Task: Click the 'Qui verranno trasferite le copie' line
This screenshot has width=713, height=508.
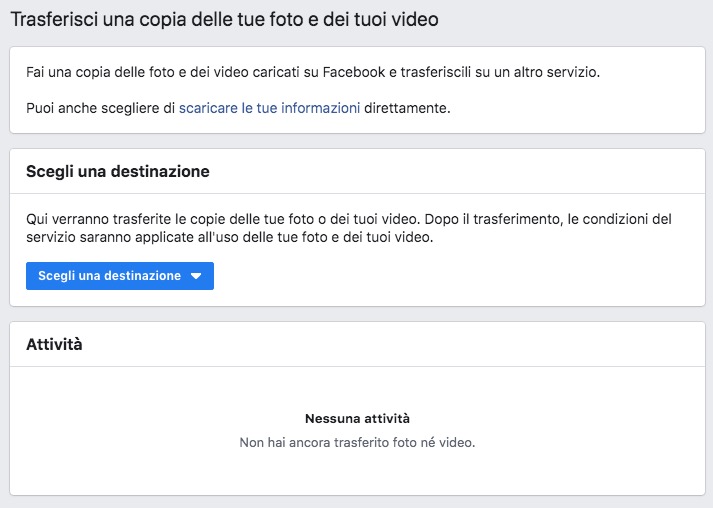Action: [200, 218]
